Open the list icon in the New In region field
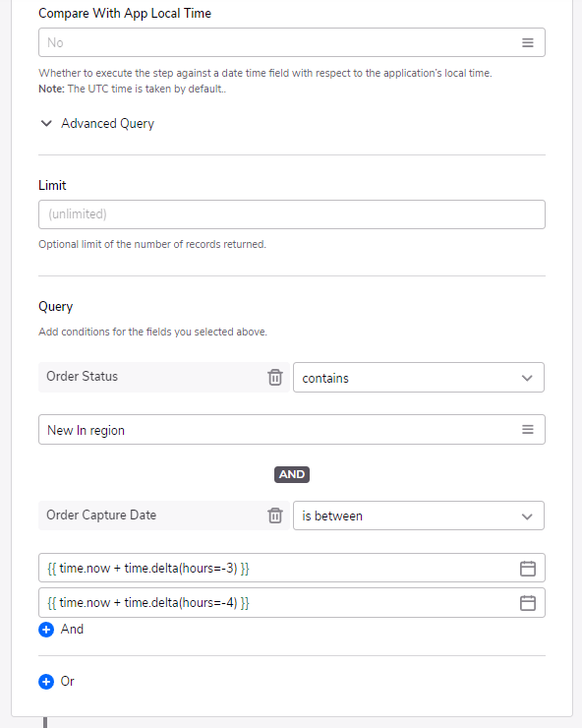This screenshot has height=728, width=582. [528, 430]
